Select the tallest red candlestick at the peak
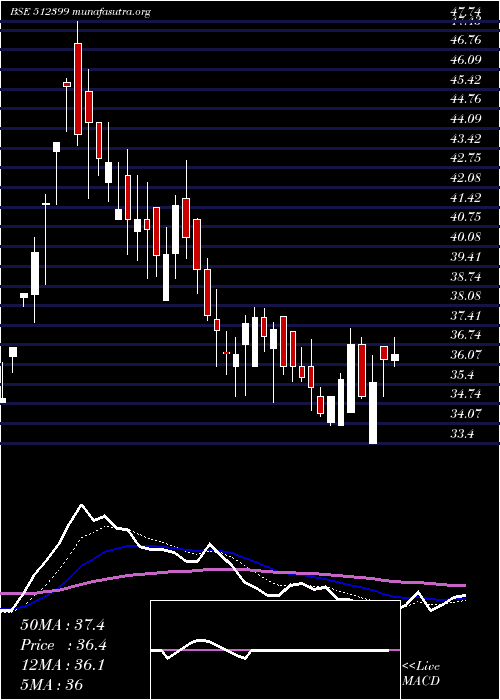The width and height of the screenshot is (500, 700). point(78,89)
